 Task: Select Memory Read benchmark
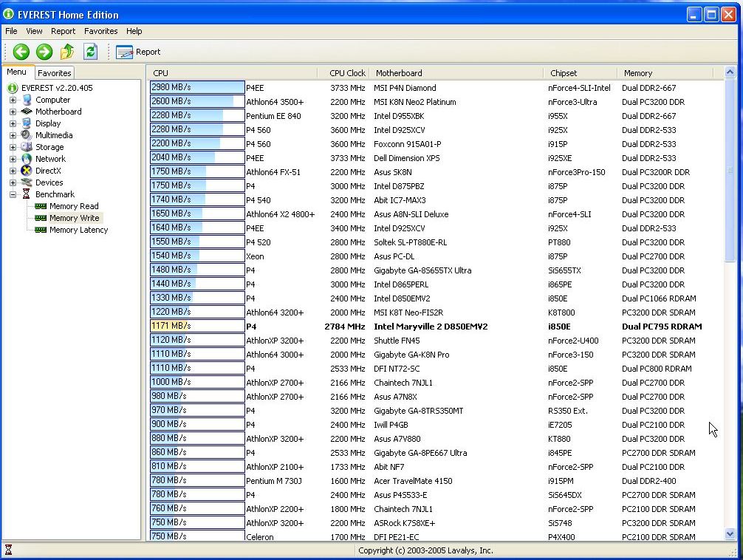click(74, 206)
